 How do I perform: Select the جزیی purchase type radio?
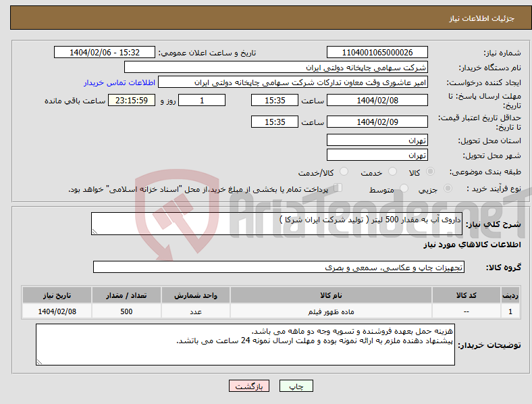coord(448,188)
